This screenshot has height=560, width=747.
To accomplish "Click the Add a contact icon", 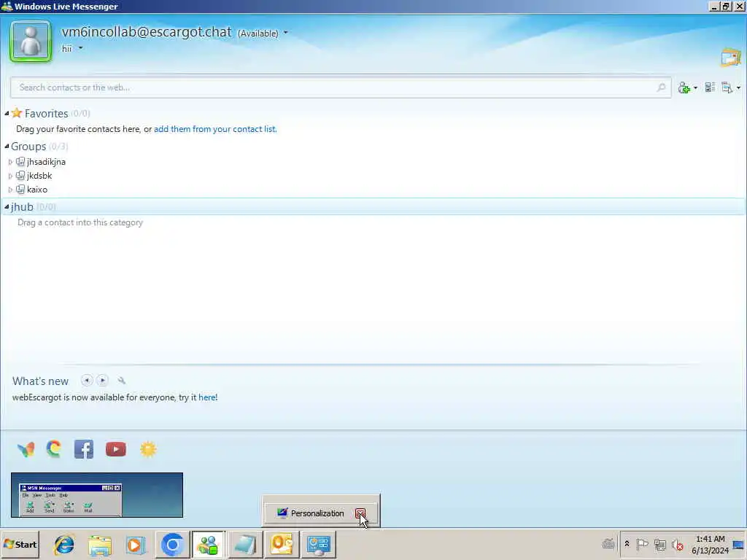I will [684, 87].
